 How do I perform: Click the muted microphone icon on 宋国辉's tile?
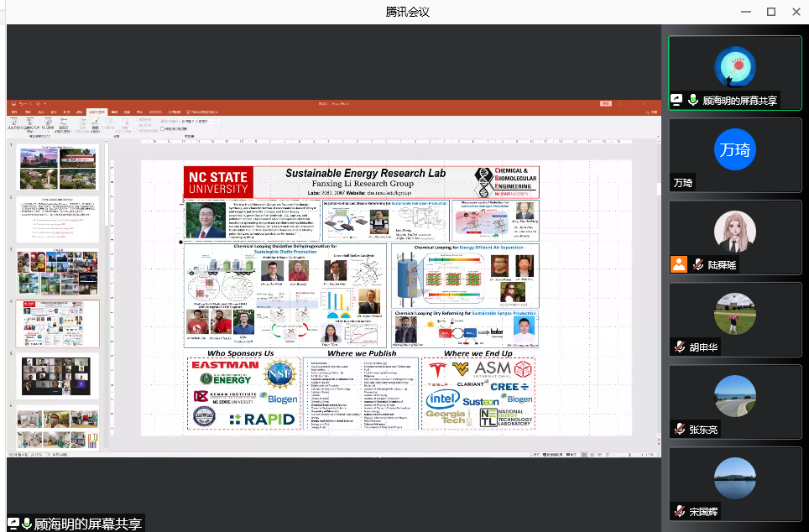pos(678,511)
